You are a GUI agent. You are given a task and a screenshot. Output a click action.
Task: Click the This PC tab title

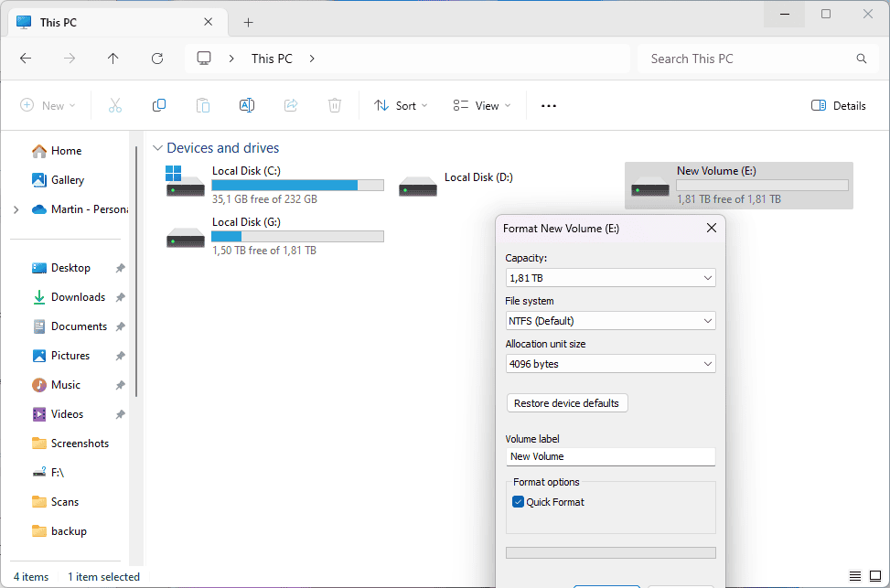58,23
